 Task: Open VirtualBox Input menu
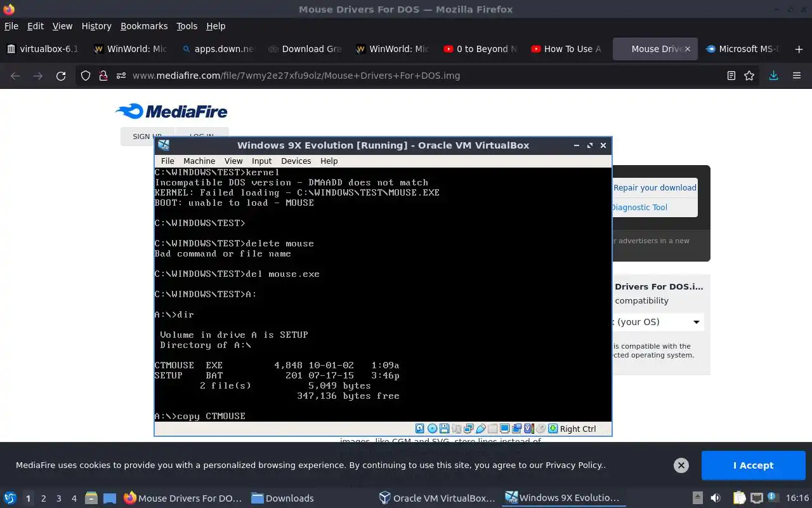point(261,161)
